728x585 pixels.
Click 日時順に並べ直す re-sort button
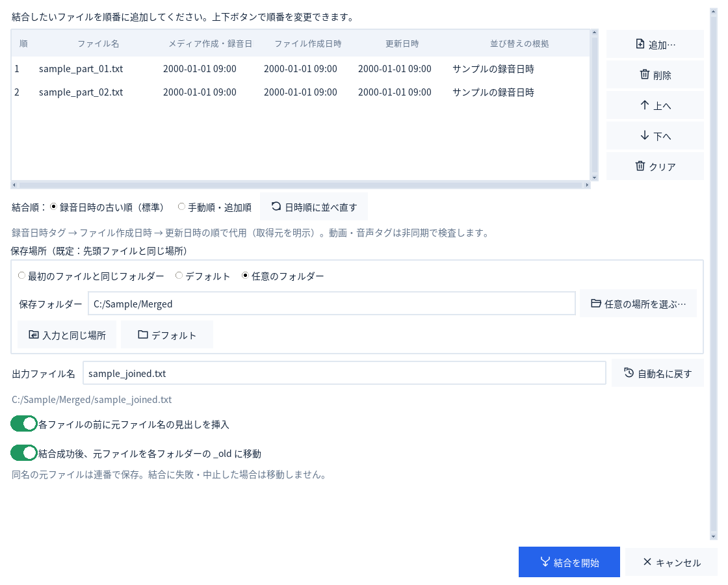point(314,207)
